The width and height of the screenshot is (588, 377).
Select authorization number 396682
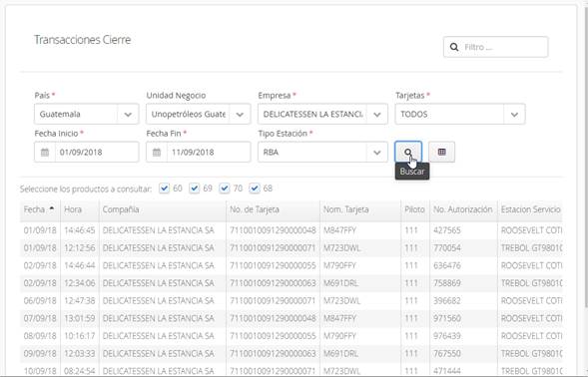447,300
